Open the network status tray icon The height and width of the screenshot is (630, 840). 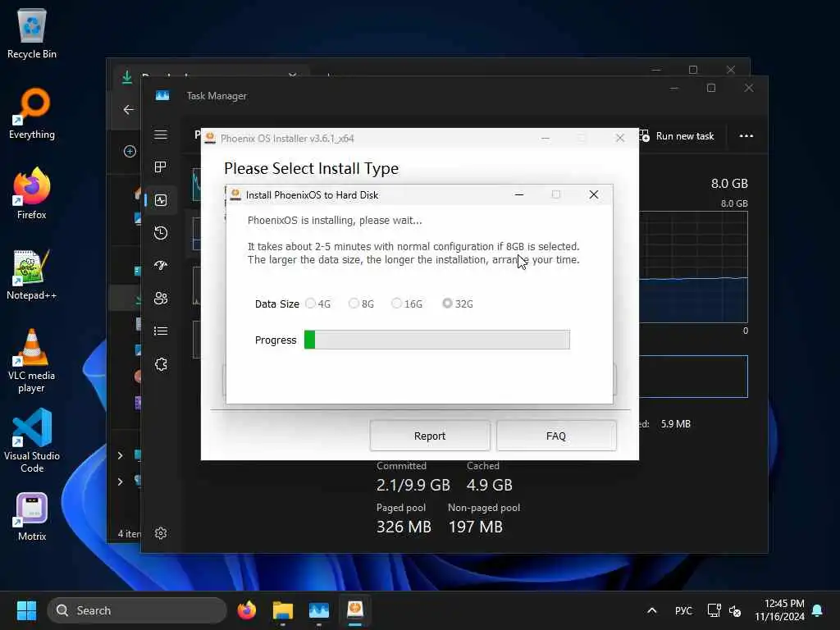point(714,610)
